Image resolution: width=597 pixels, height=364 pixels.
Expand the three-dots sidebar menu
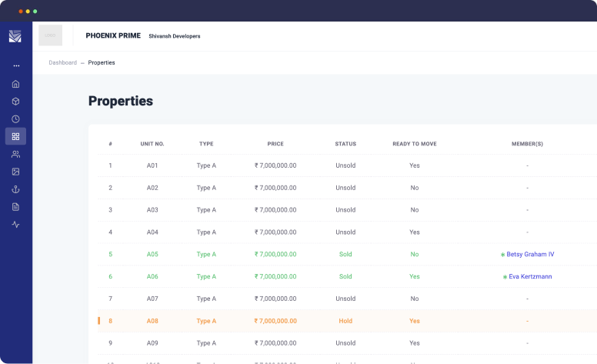coord(15,66)
